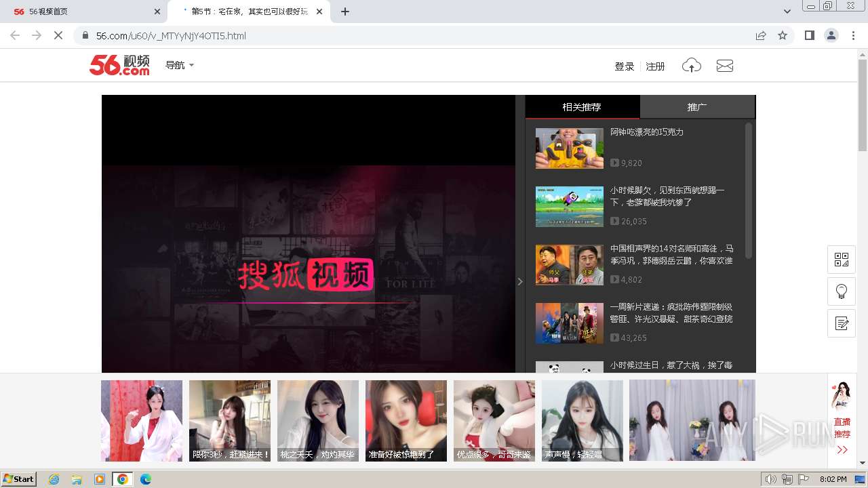
Task: Toggle the browser side panel
Action: coord(809,35)
